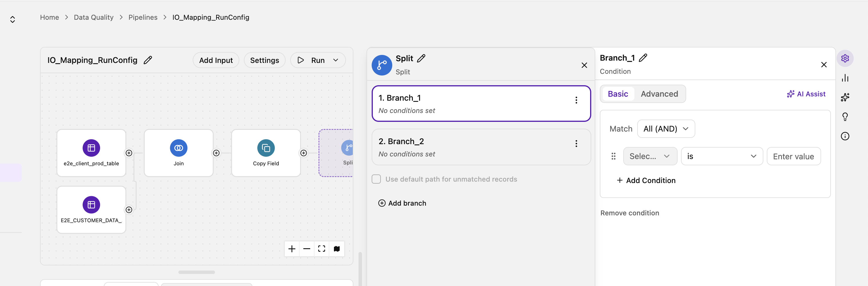Screen dimensions: 868x286
Task: Go to Pipelines breadcrumb
Action: [143, 17]
